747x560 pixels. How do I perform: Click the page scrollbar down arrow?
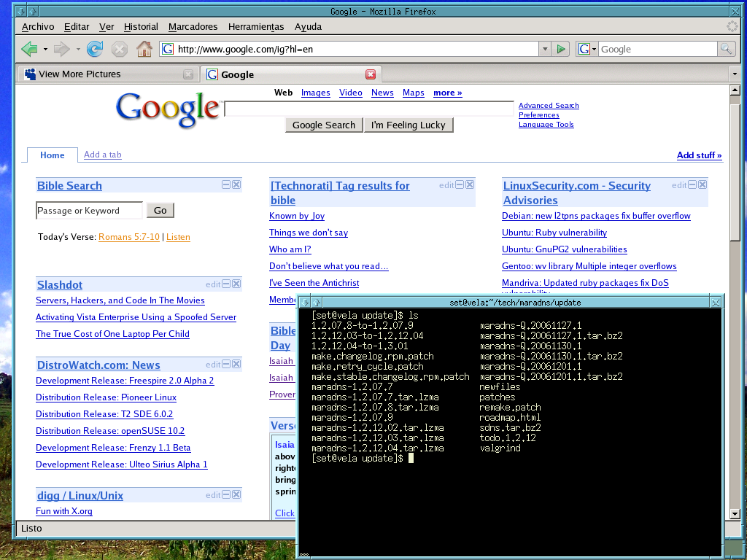pyautogui.click(x=735, y=514)
